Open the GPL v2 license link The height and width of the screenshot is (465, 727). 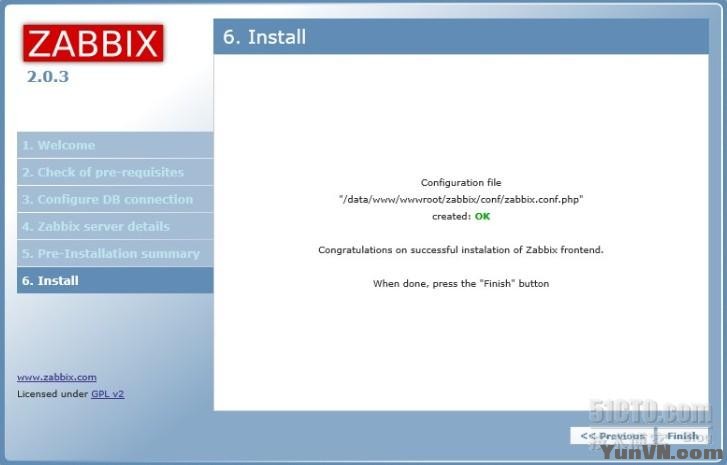coord(108,394)
